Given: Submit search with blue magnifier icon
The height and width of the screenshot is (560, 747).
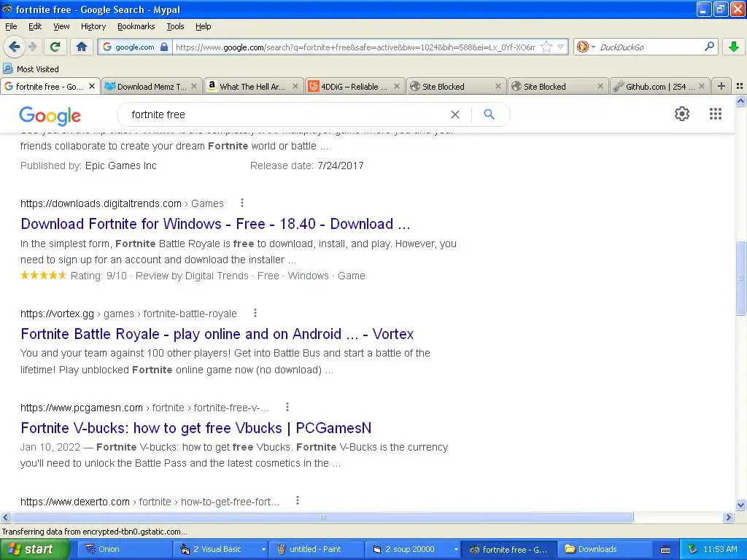Looking at the screenshot, I should pos(489,114).
